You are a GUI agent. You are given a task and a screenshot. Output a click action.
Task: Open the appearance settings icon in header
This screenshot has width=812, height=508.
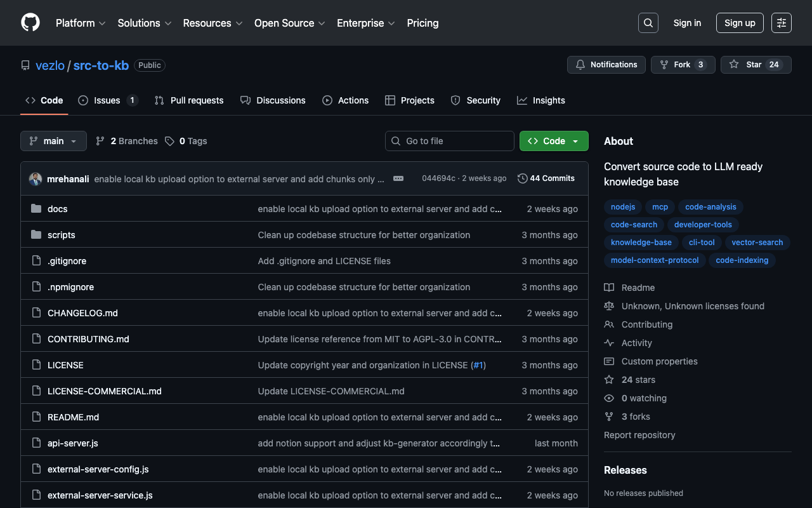781,23
